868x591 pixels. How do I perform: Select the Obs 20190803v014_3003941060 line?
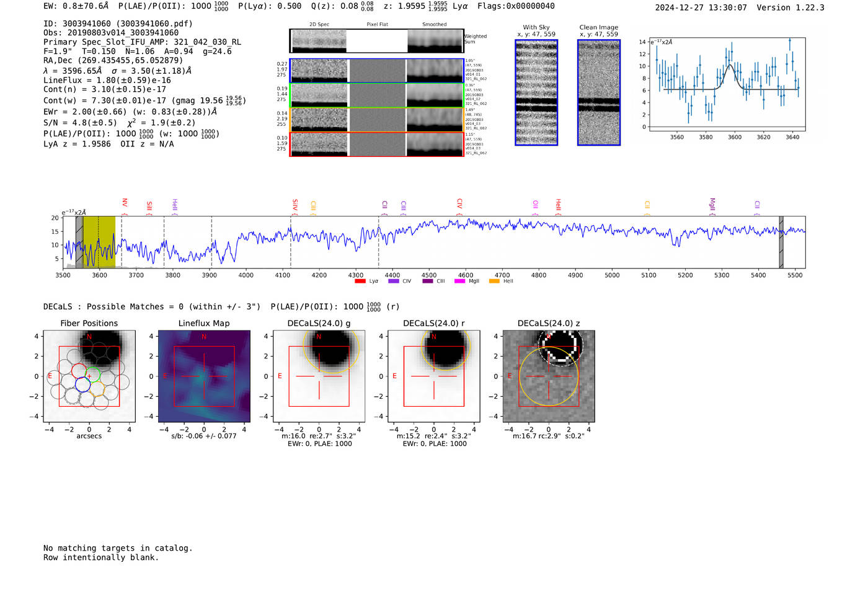tap(111, 33)
